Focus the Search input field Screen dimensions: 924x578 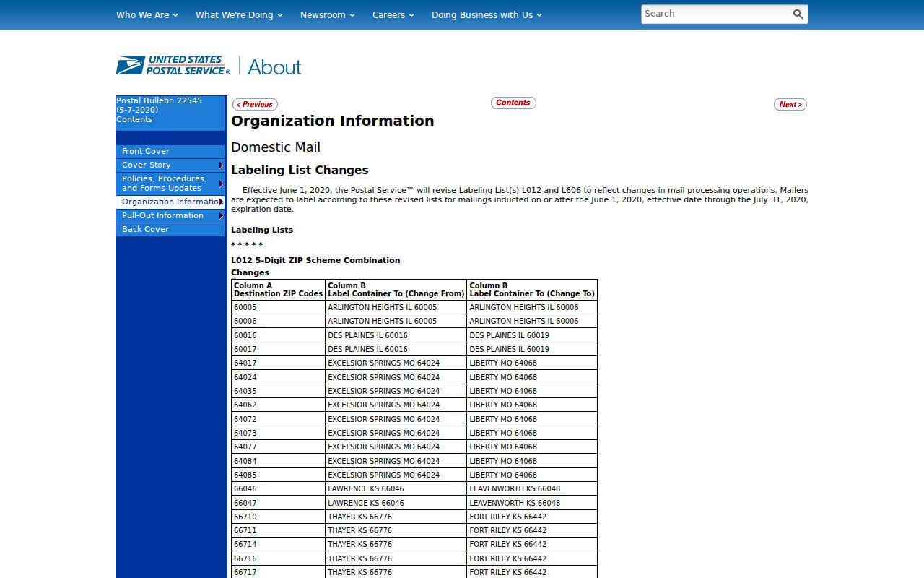[x=715, y=14]
